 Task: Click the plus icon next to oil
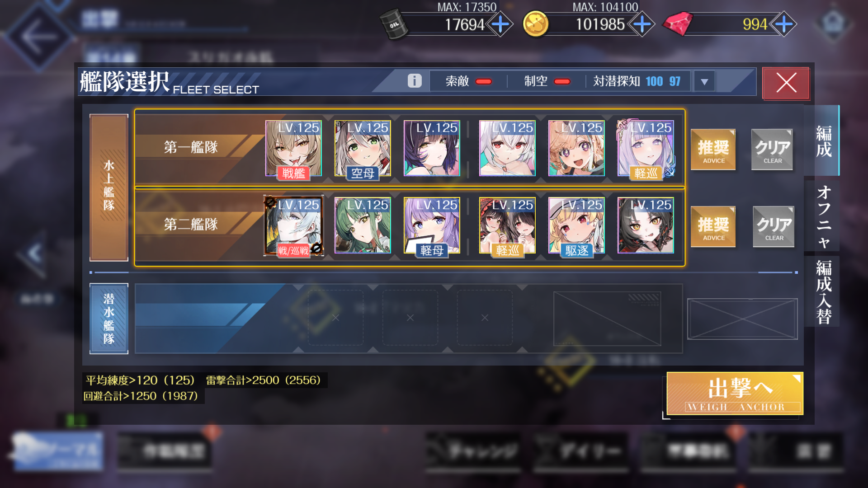click(x=500, y=24)
